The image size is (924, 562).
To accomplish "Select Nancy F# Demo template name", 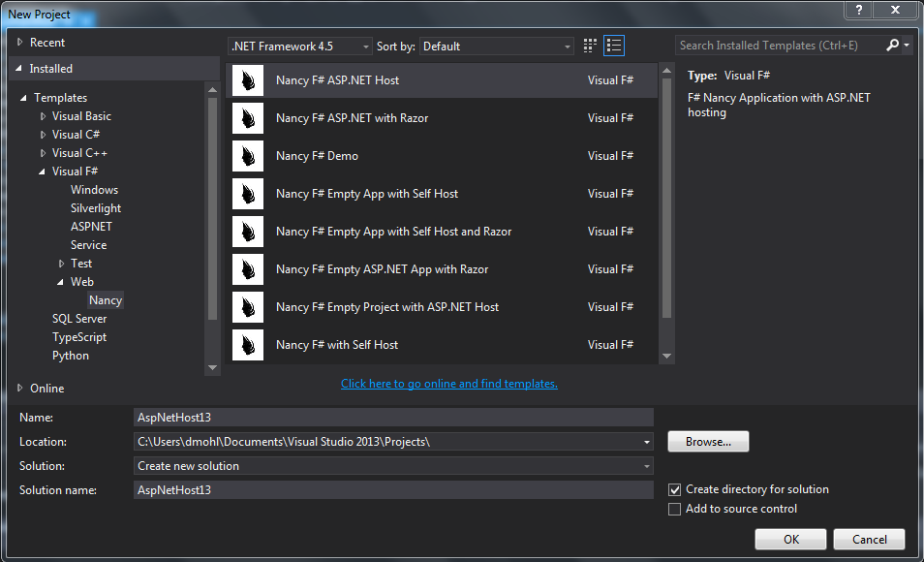I will click(x=317, y=156).
